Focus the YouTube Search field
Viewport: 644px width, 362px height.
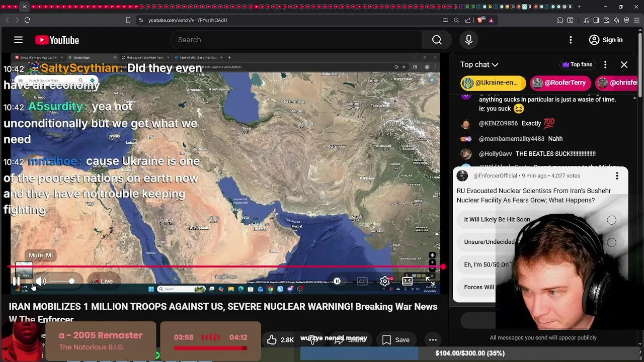pos(297,40)
